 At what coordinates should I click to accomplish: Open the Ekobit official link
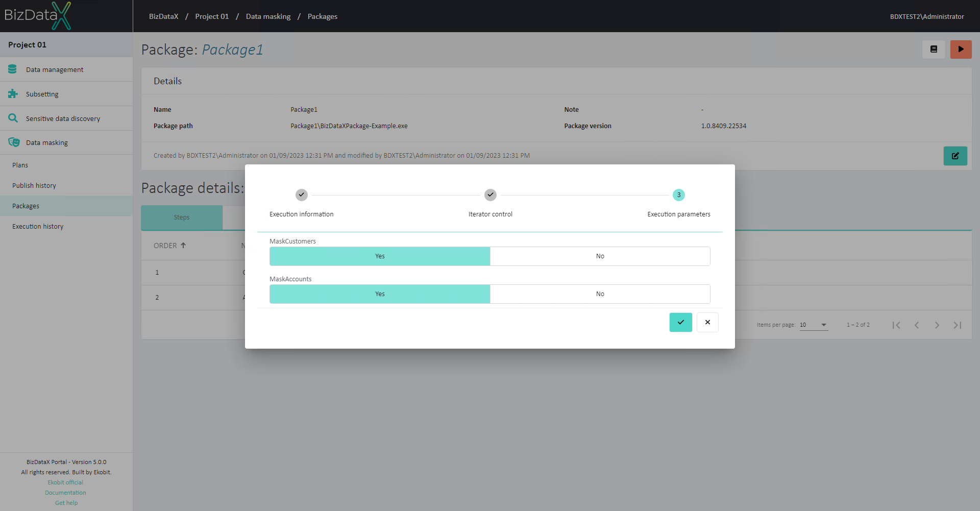tap(65, 482)
